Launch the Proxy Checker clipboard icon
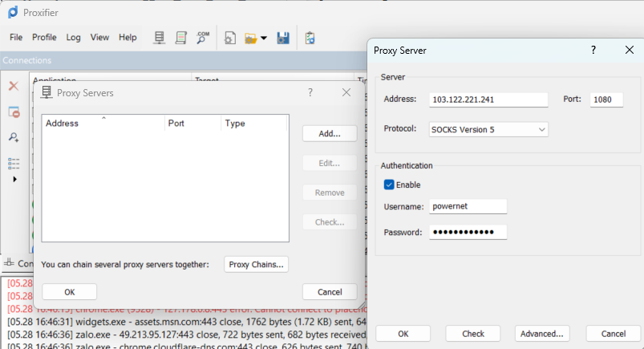This screenshot has width=644, height=349. coord(310,38)
